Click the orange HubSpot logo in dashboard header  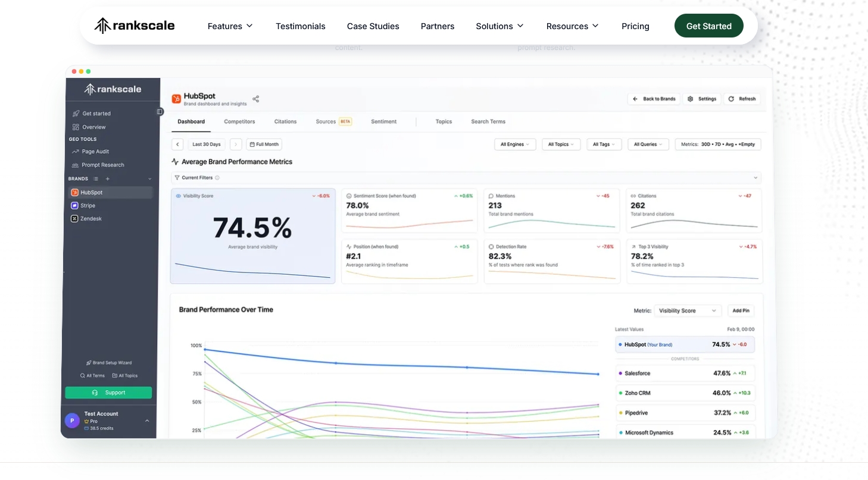(x=176, y=99)
